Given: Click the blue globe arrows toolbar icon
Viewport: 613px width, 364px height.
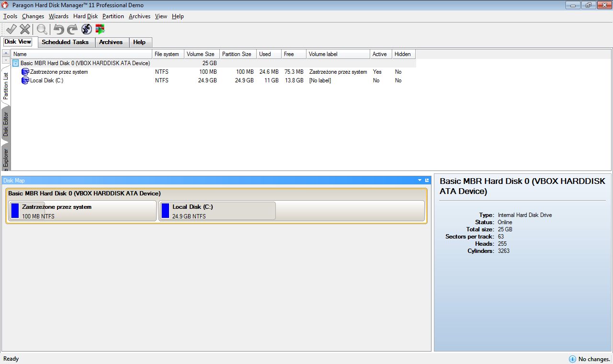Looking at the screenshot, I should click(86, 29).
